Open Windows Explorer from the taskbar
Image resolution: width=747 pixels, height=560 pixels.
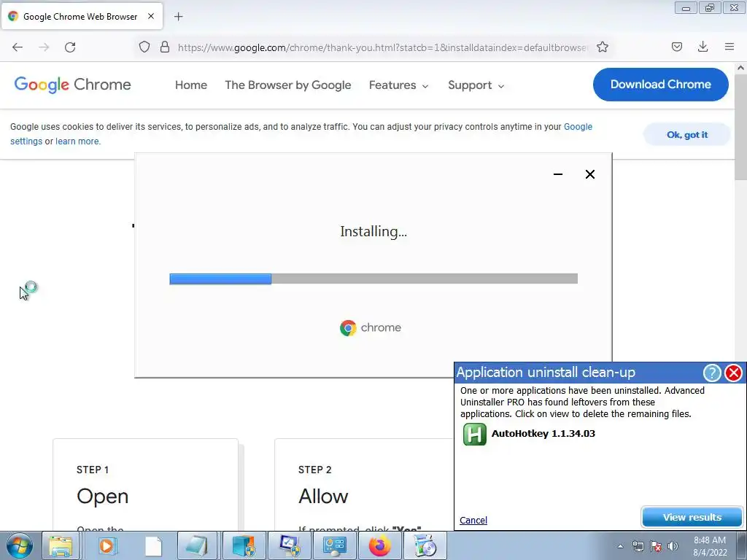coord(61,545)
